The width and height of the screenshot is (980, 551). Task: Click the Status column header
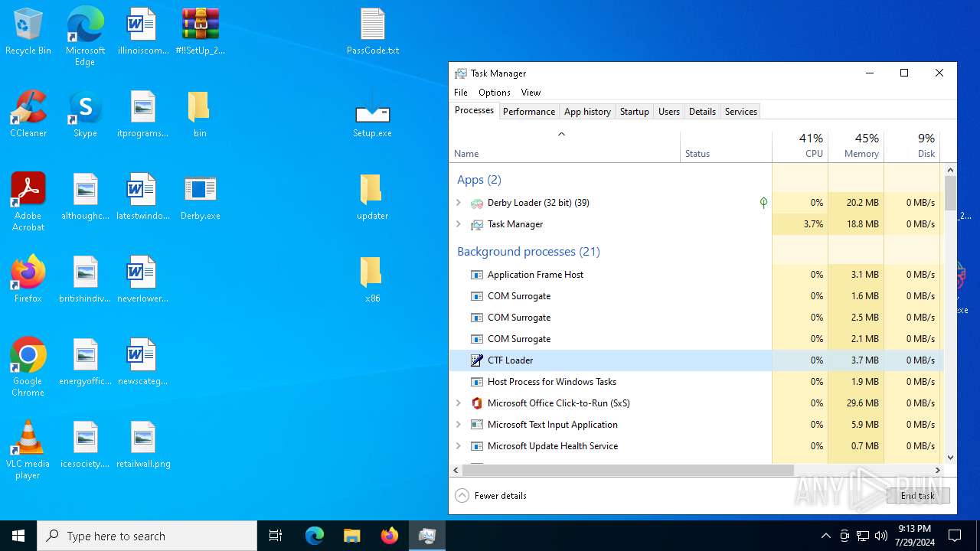[726, 145]
